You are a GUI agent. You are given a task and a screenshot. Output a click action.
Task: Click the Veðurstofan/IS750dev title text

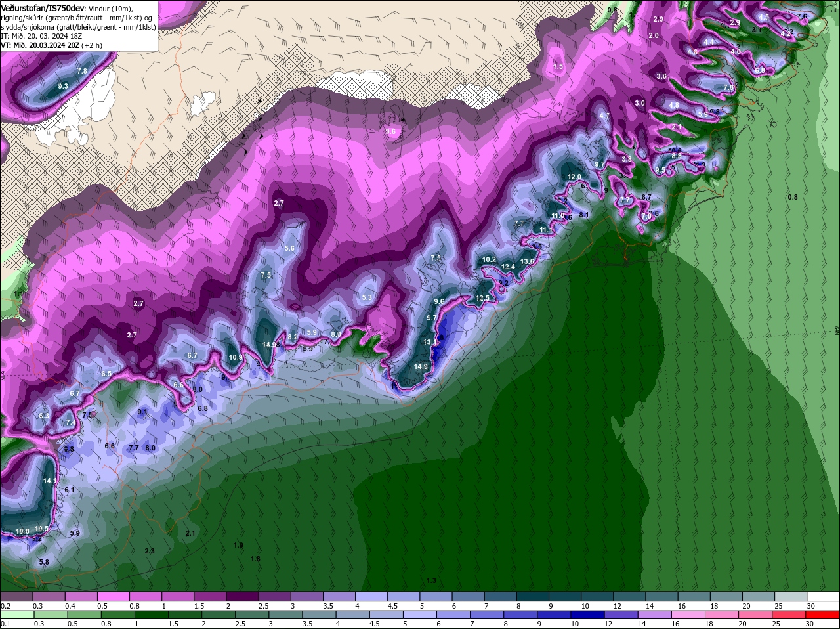pyautogui.click(x=43, y=7)
